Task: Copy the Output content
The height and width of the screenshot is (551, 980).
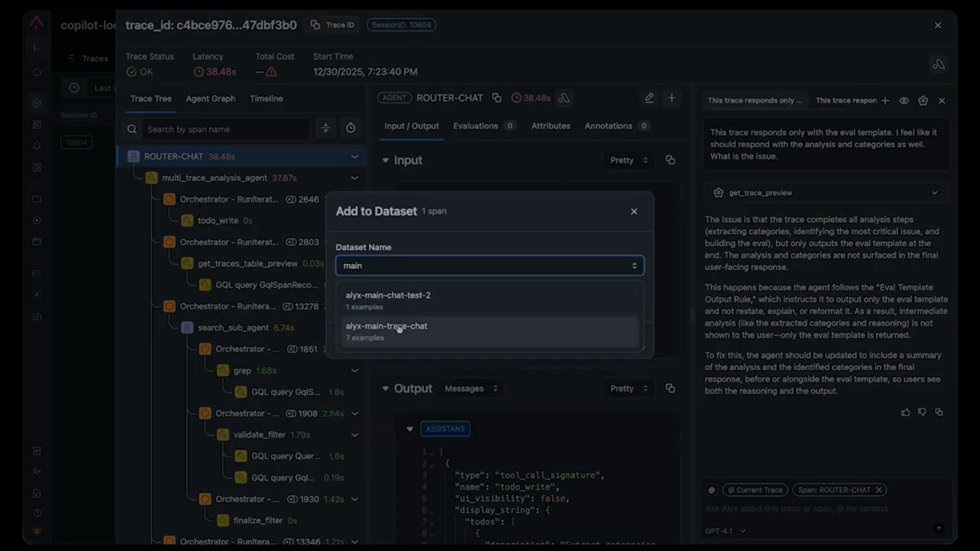Action: [670, 388]
